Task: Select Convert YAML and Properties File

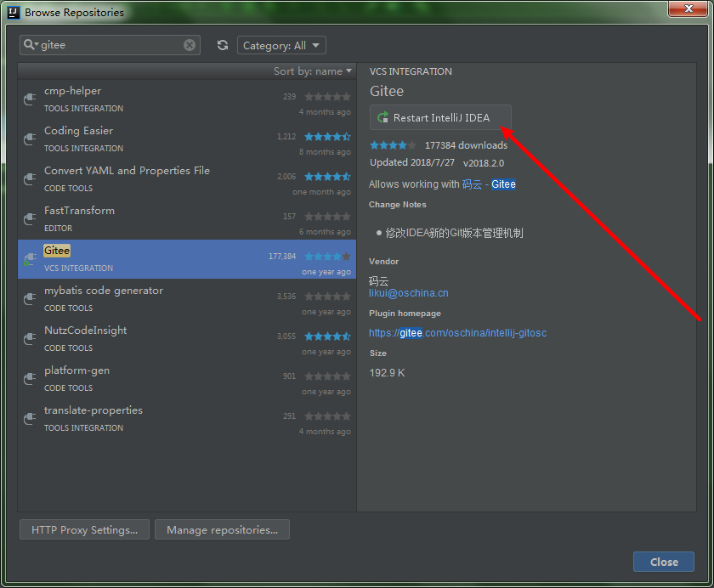Action: tap(187, 179)
